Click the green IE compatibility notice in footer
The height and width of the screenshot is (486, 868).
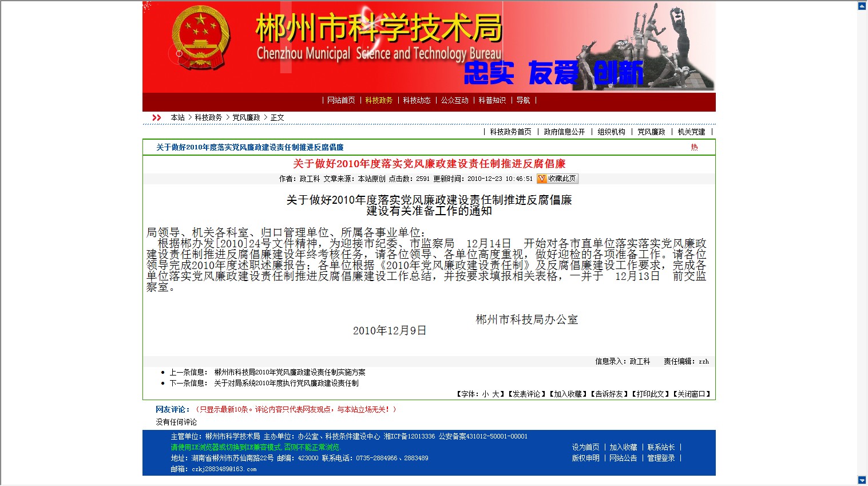256,447
